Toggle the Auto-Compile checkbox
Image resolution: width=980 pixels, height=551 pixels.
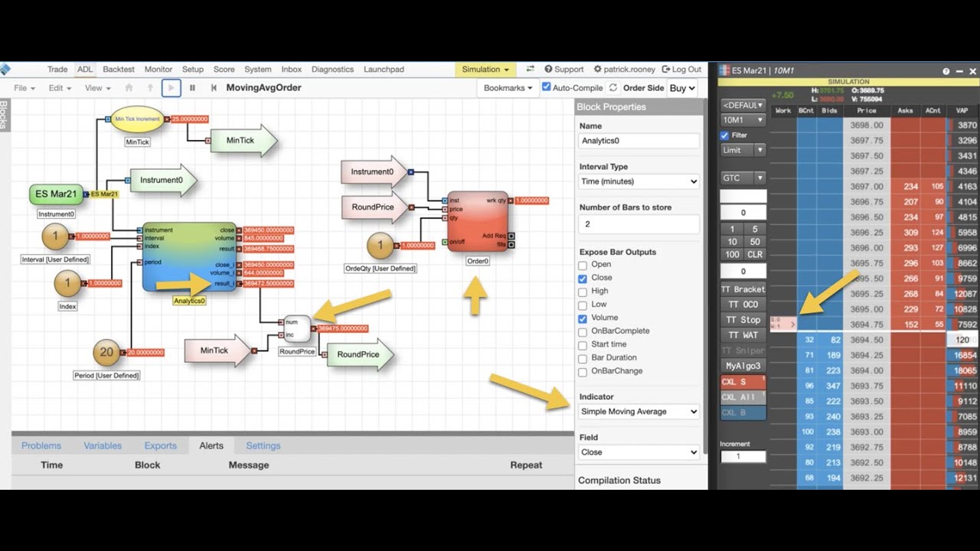pos(546,87)
